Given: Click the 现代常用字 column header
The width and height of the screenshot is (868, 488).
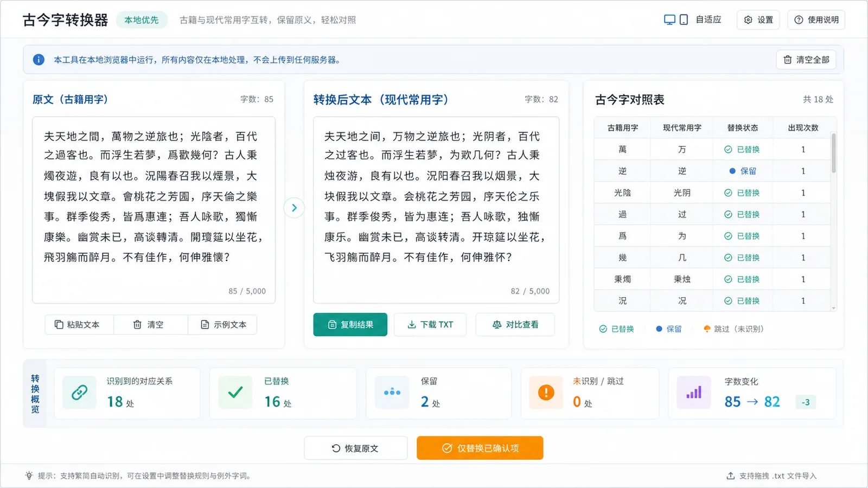Looking at the screenshot, I should (x=682, y=128).
